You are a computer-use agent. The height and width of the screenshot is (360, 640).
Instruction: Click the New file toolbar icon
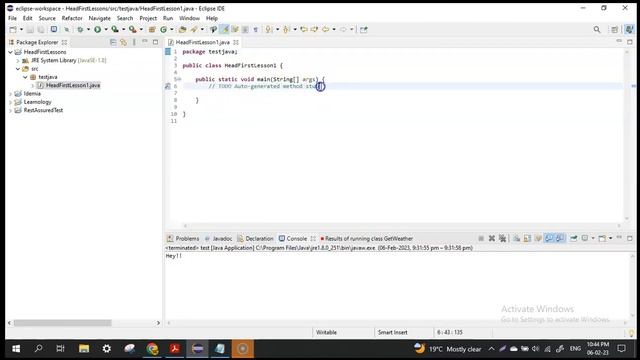click(x=13, y=29)
